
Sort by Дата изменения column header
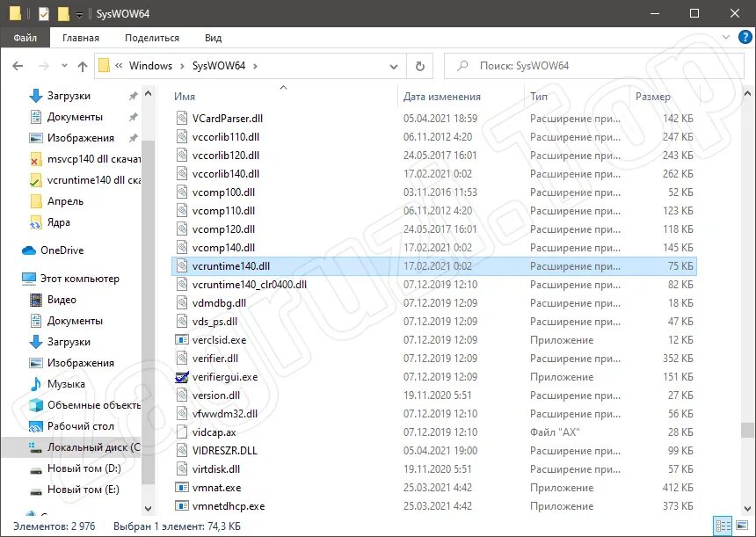coord(442,97)
